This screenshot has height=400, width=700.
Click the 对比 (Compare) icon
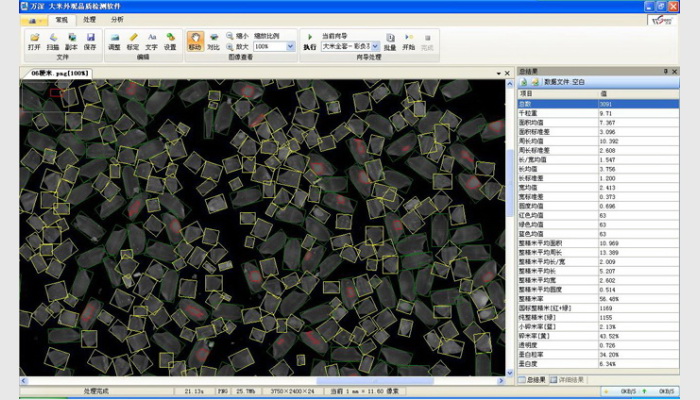[213, 40]
